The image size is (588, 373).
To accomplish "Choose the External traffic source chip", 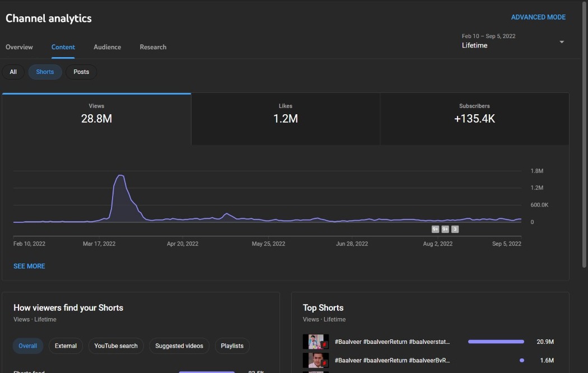I will pyautogui.click(x=66, y=346).
